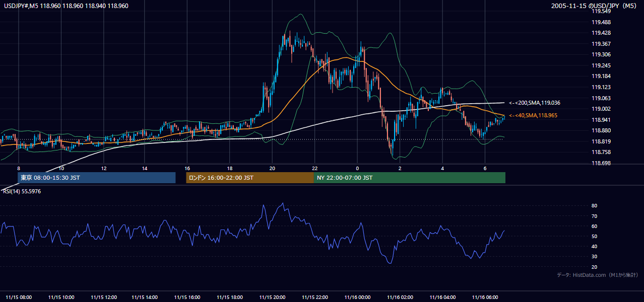Click the bottom time label 11/15 16:00
This screenshot has width=644, height=302.
[188, 297]
